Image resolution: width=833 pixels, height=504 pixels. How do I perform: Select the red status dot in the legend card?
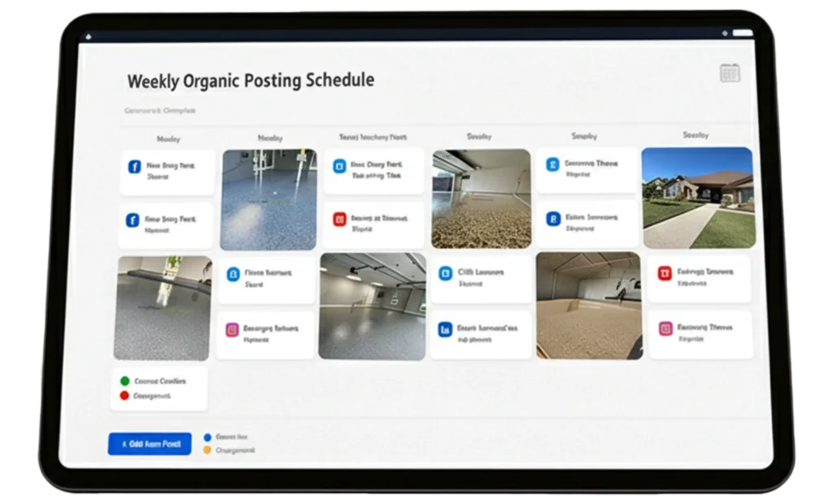tap(124, 396)
